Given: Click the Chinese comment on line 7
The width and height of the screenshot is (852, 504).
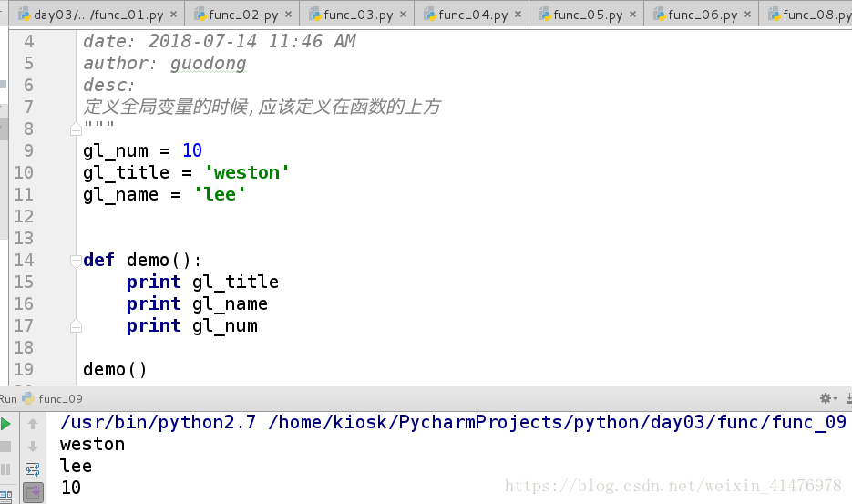Looking at the screenshot, I should click(262, 107).
